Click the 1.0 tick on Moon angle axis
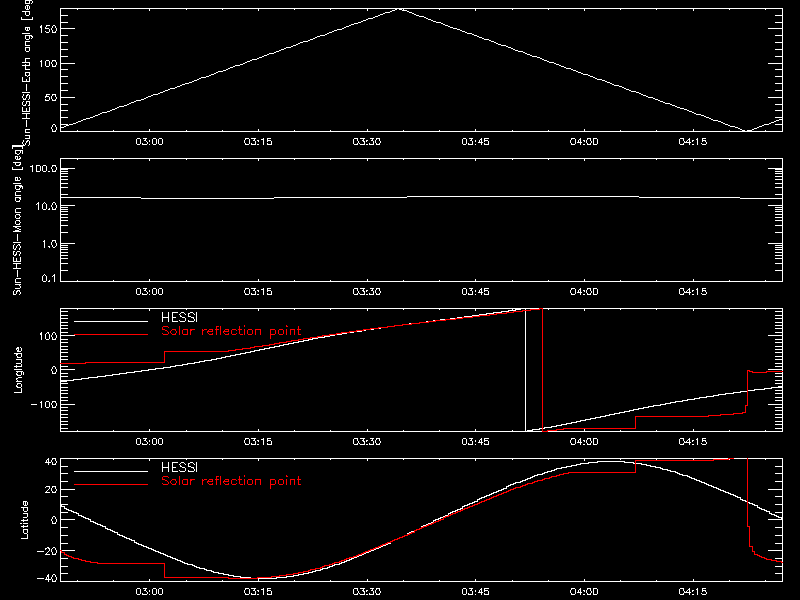Viewport: 800px width, 600px height. point(49,244)
